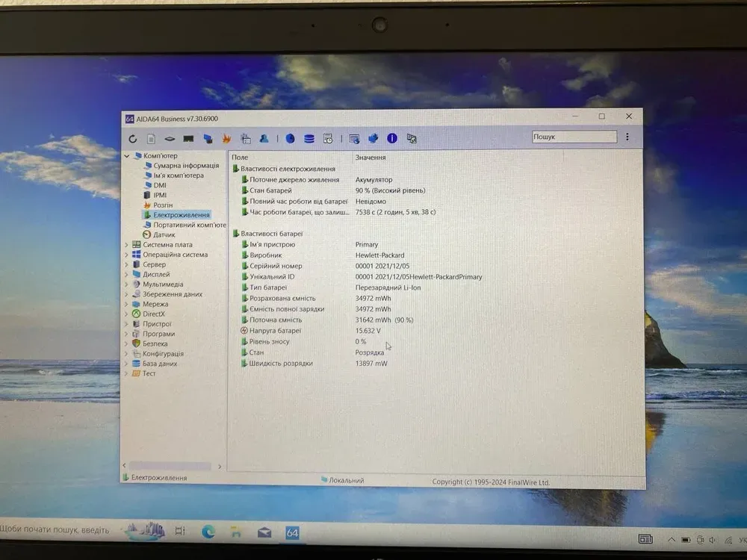Open the Report document icon in toolbar
The height and width of the screenshot is (560, 747).
click(151, 139)
